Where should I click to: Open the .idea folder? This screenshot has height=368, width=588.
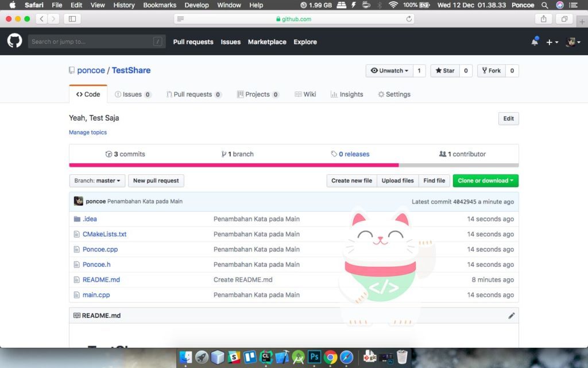(90, 219)
